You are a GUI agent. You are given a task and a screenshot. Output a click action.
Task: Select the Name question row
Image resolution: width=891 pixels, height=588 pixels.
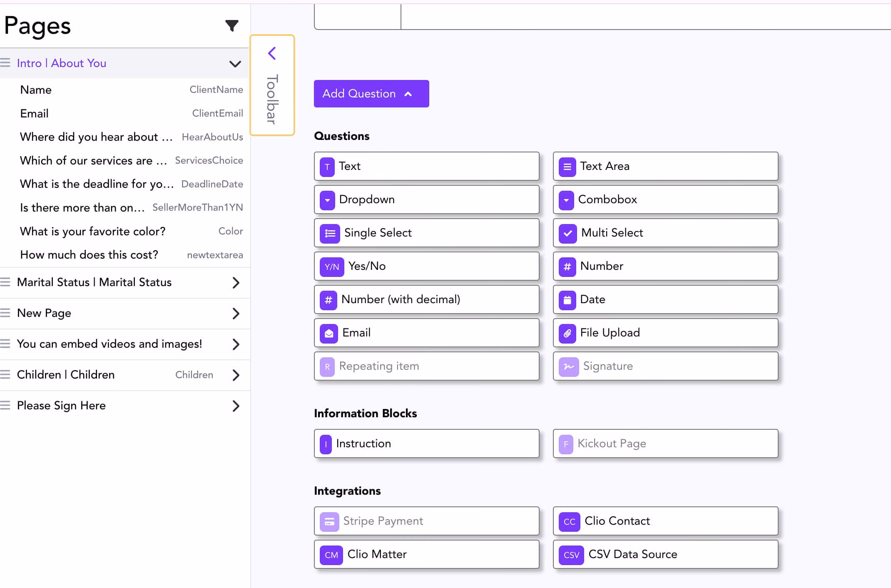(x=125, y=90)
